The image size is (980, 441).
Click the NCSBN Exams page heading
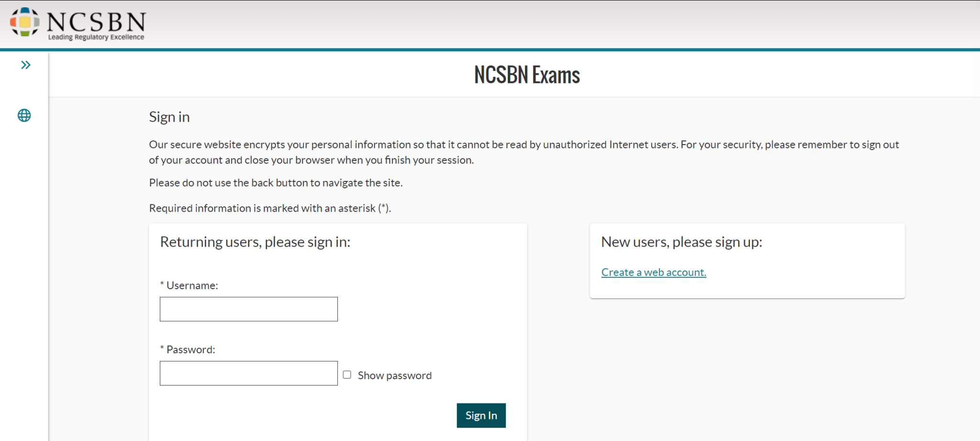tap(526, 75)
